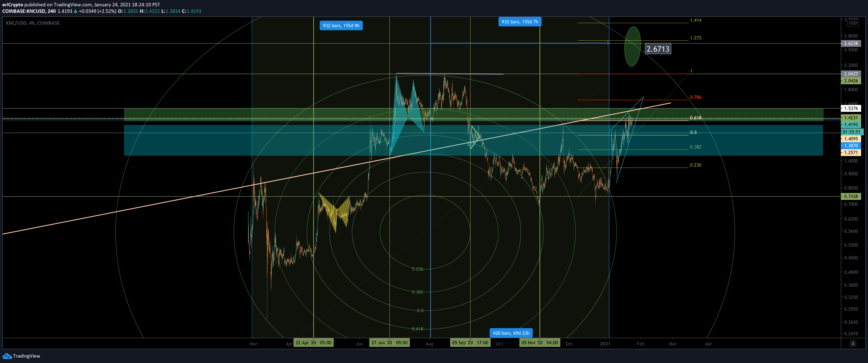Click the 1.4231 price axis label
The image size is (868, 363).
pos(851,118)
